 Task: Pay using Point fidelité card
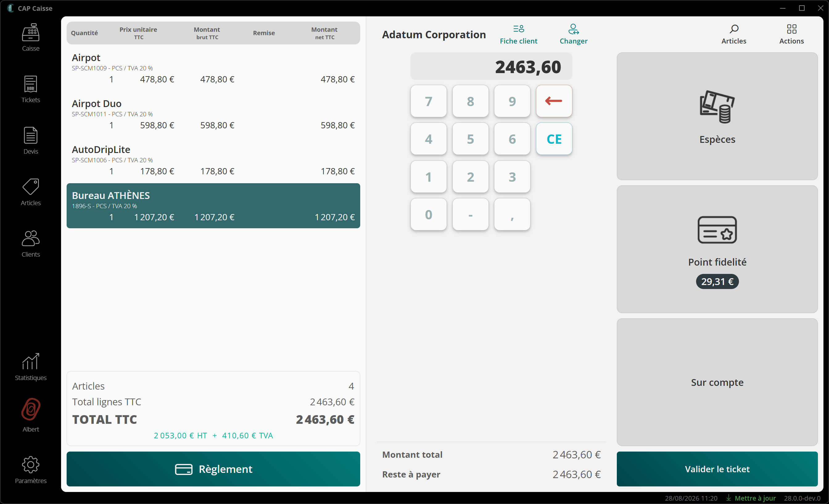click(717, 249)
